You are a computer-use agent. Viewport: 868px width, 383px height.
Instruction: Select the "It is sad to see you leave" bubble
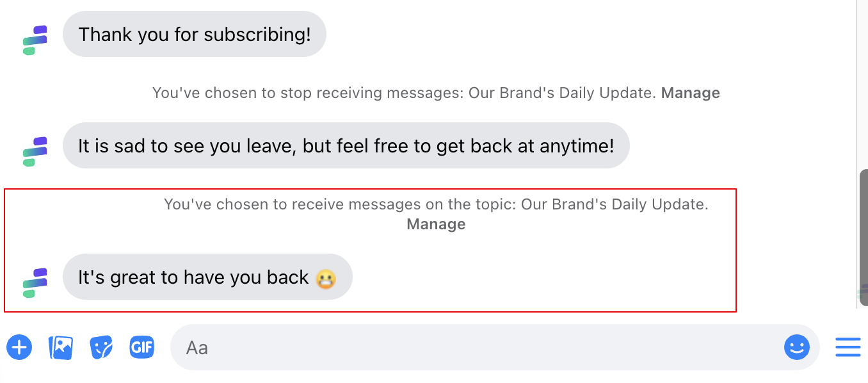(x=346, y=145)
